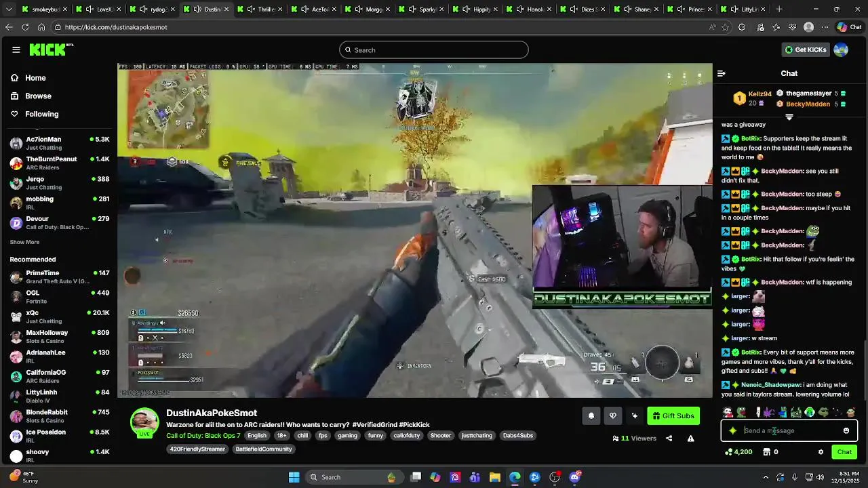Image resolution: width=868 pixels, height=488 pixels.
Task: Click the shop icon showing 0
Action: click(771, 452)
